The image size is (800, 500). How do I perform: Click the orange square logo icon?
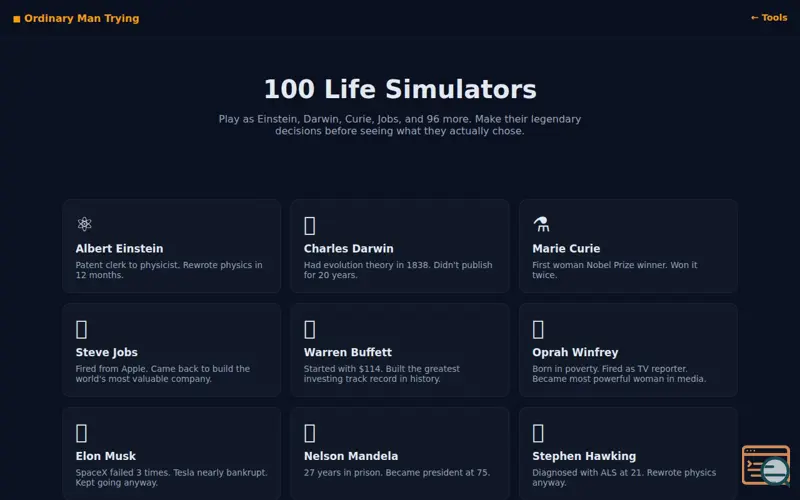tap(17, 19)
